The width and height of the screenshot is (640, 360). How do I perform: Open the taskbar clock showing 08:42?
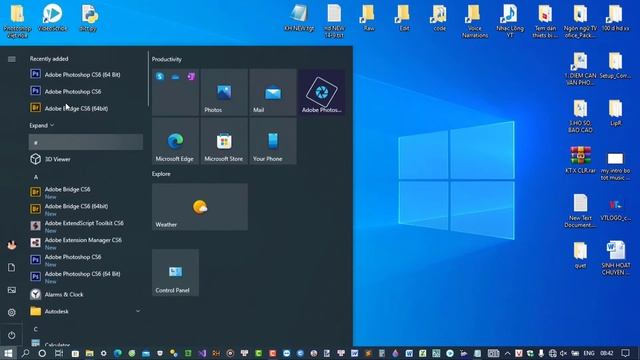[x=607, y=353]
